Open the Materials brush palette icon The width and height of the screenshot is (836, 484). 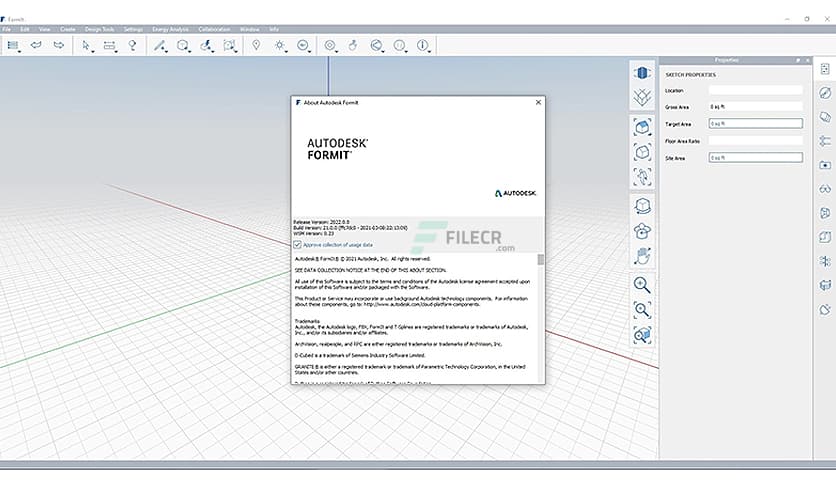825,93
